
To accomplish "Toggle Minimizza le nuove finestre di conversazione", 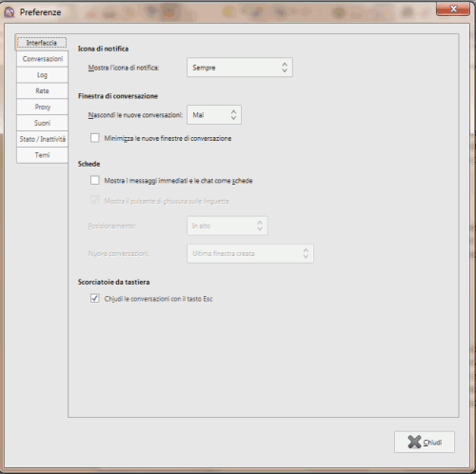I will [94, 138].
